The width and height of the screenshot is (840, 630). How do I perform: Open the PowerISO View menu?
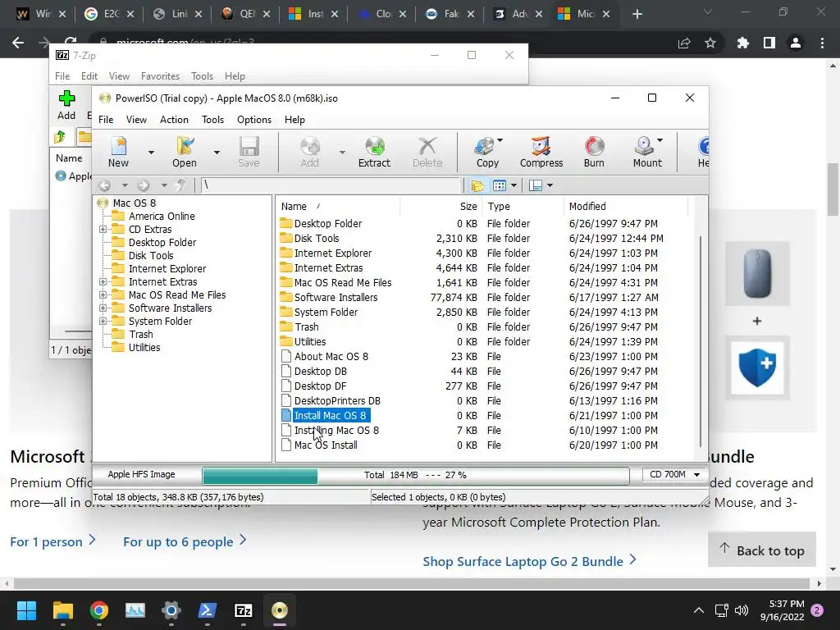click(136, 120)
